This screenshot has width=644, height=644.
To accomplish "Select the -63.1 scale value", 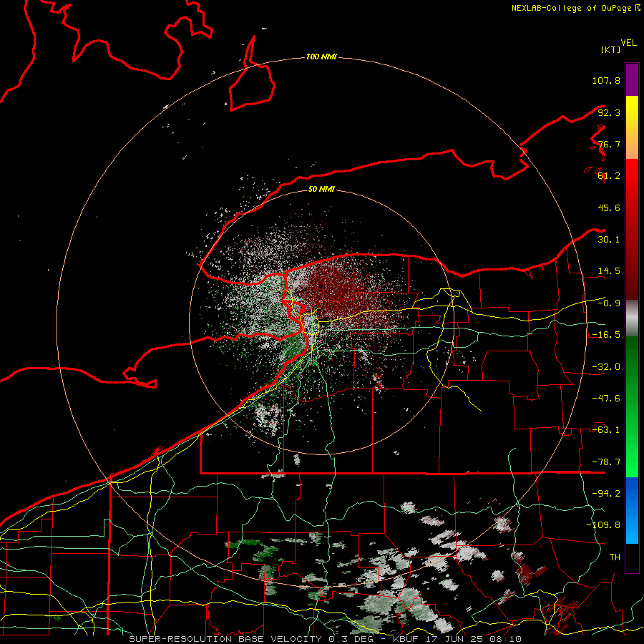I will pos(606,430).
